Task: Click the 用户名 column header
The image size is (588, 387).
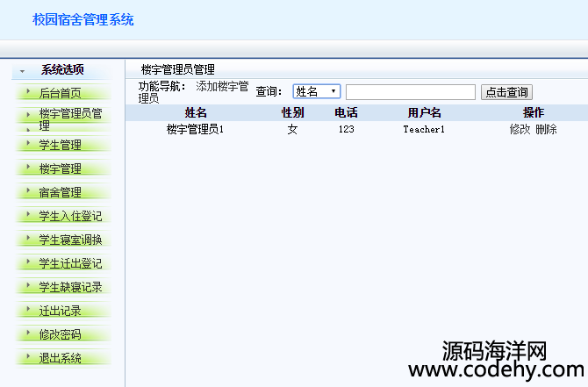Action: 424,112
